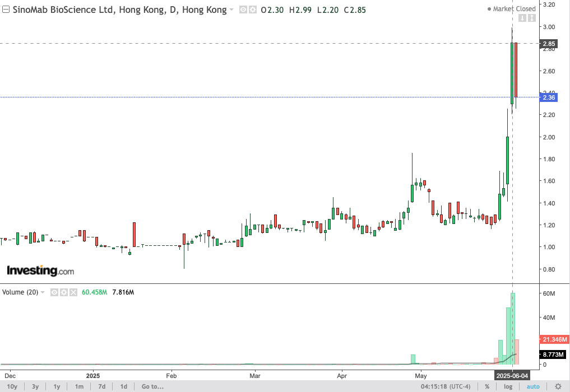Click the 2.85 last price label
570x392 pixels.
(x=549, y=44)
